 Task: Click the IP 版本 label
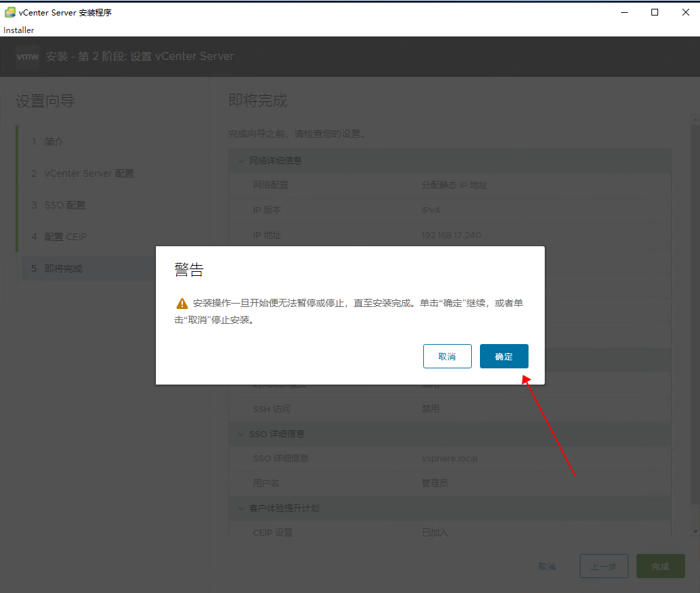tap(267, 210)
